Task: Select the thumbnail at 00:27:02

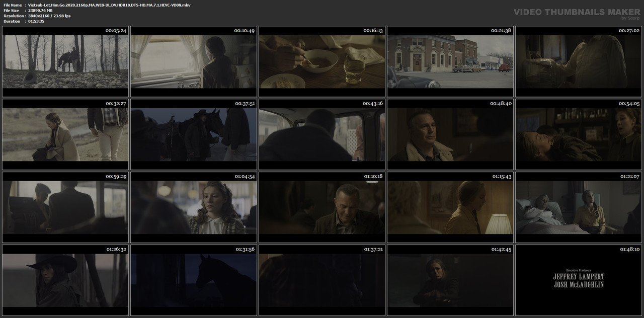Action: pos(579,61)
